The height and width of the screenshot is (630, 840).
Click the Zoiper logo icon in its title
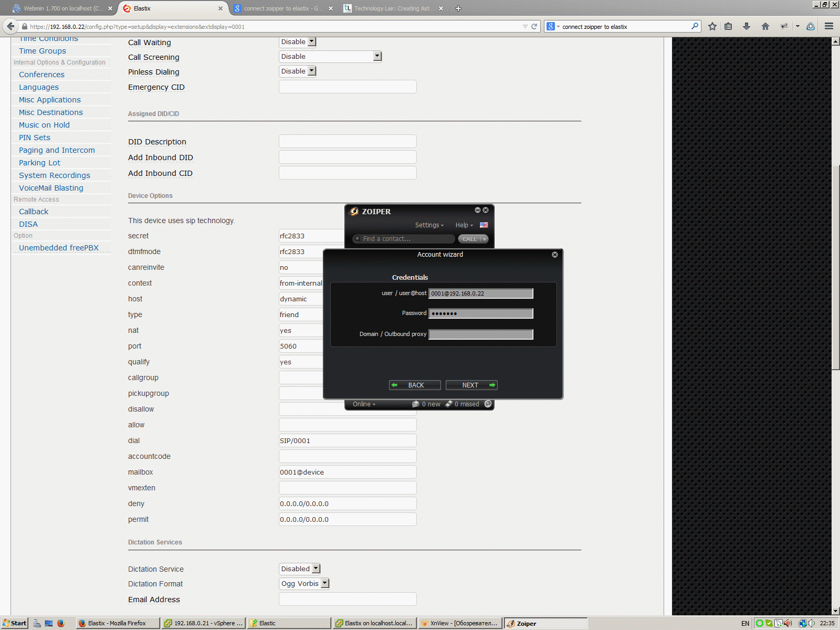(354, 211)
